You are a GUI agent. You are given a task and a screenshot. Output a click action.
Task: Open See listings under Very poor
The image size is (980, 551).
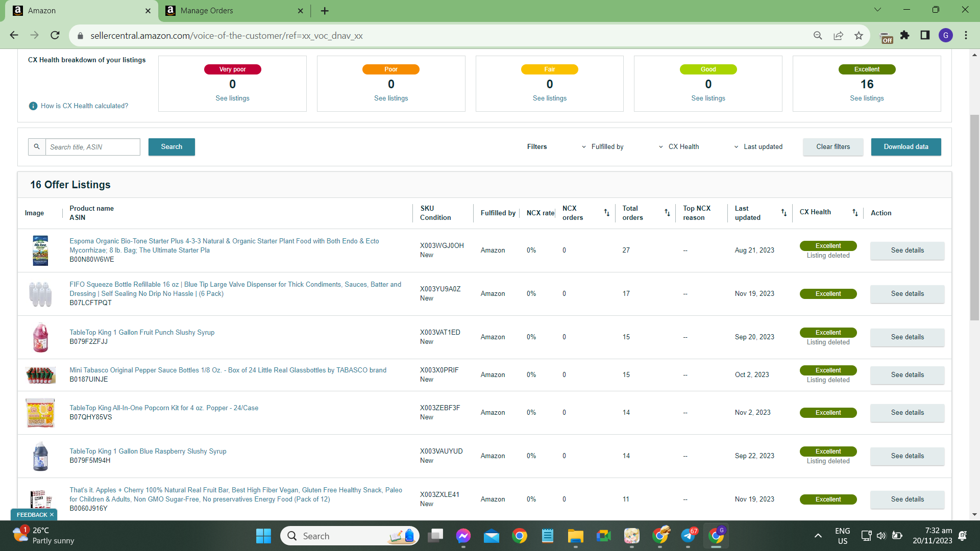(x=232, y=98)
